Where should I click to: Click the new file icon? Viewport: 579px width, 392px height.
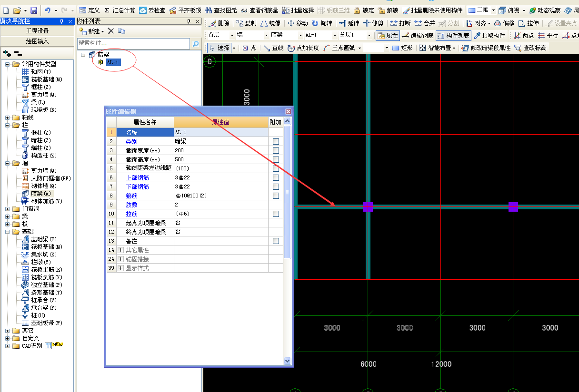pos(6,10)
